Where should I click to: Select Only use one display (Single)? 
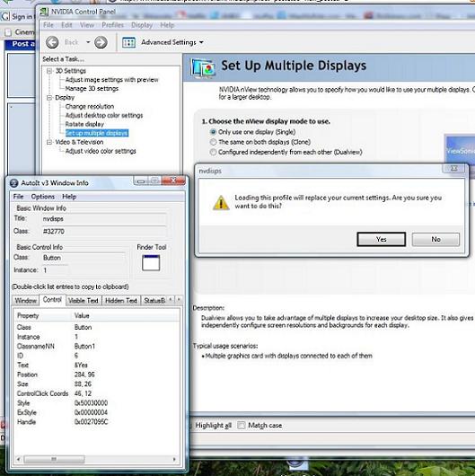[213, 132]
